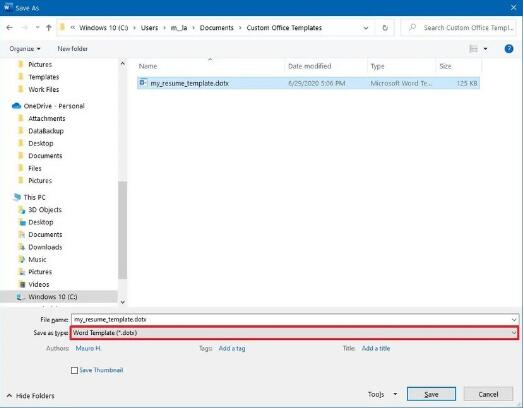Open the Organize menu
Screen dimensions: 524x408
(x=25, y=49)
